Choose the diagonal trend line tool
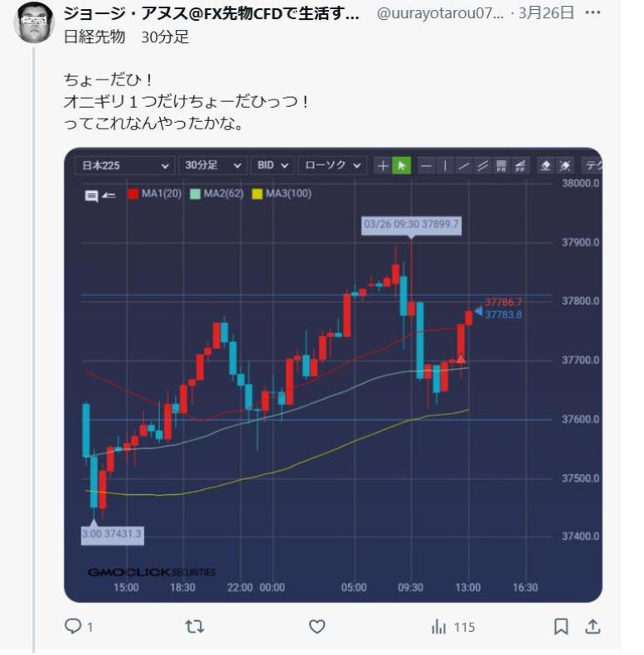Image resolution: width=644 pixels, height=655 pixels. click(x=463, y=166)
